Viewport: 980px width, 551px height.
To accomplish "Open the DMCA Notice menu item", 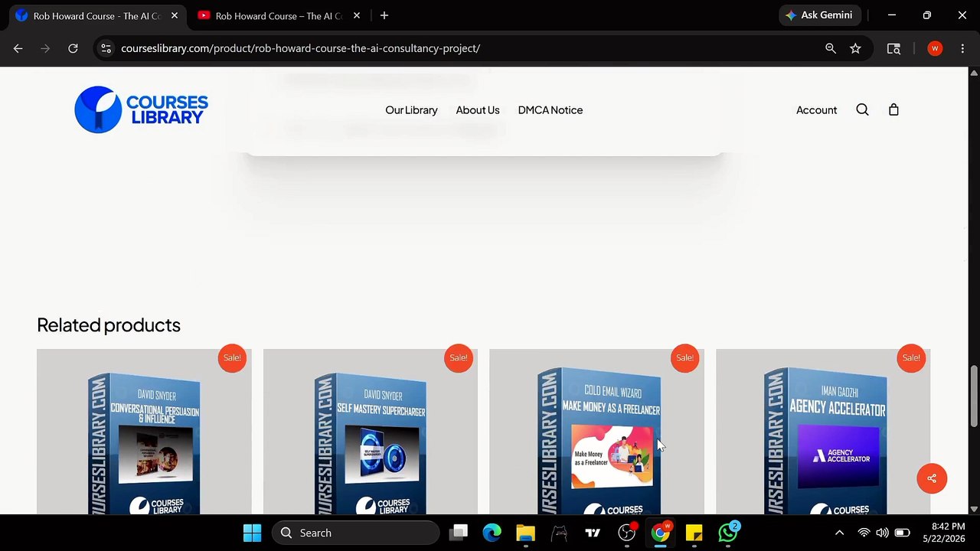I will click(x=550, y=110).
